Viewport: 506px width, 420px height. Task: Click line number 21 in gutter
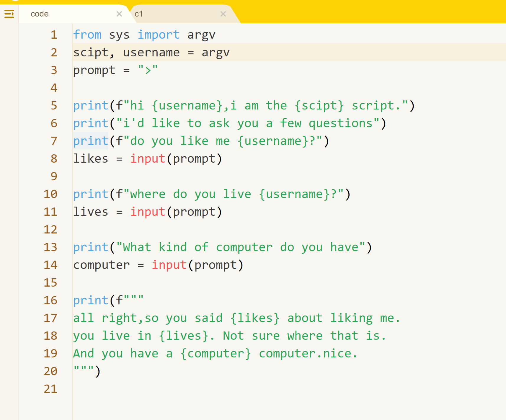50,389
